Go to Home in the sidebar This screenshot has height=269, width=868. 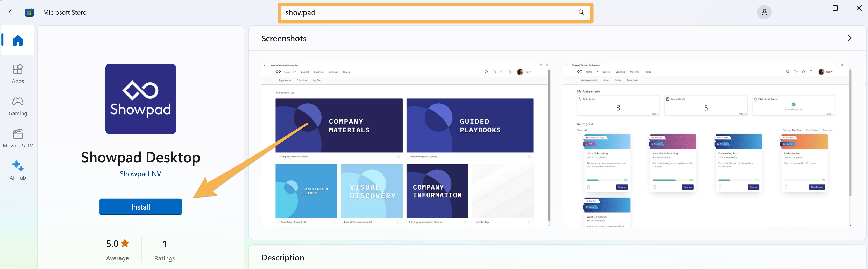click(18, 41)
